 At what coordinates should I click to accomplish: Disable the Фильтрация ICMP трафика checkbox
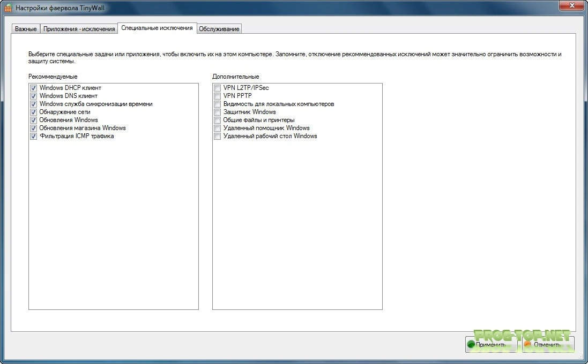point(33,136)
